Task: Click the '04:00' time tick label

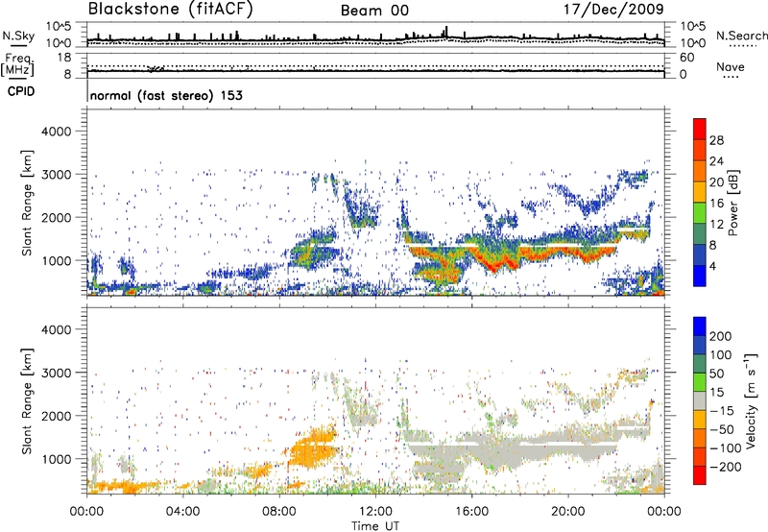Action: point(182,512)
